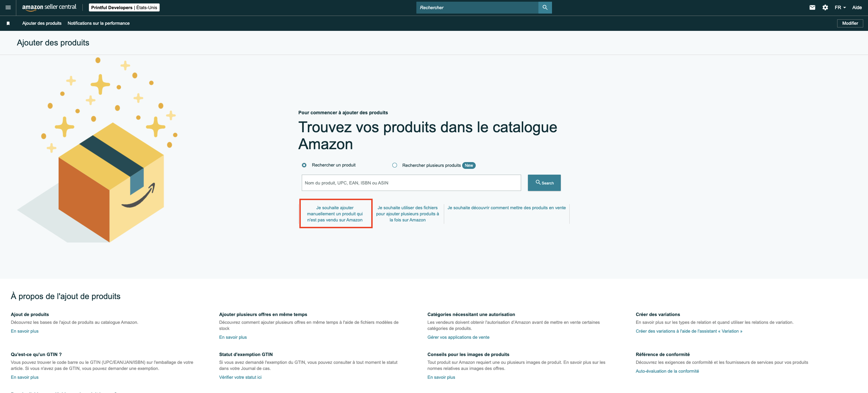Focus the top Rechercher search field
This screenshot has height=393, width=868.
(x=477, y=7)
